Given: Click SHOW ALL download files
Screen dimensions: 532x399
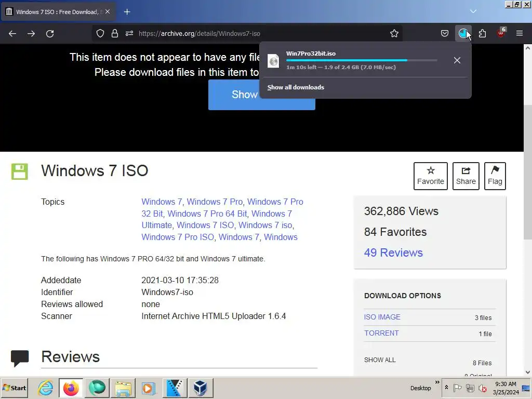Looking at the screenshot, I should 380,360.
